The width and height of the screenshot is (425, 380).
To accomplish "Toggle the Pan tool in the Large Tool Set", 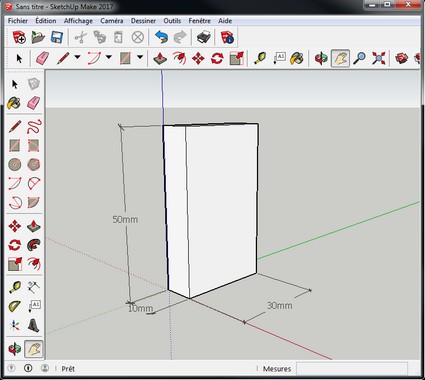I will [x=34, y=349].
